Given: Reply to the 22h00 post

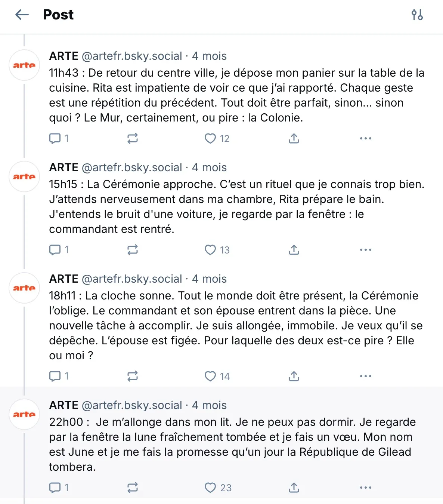Looking at the screenshot, I should (x=55, y=488).
